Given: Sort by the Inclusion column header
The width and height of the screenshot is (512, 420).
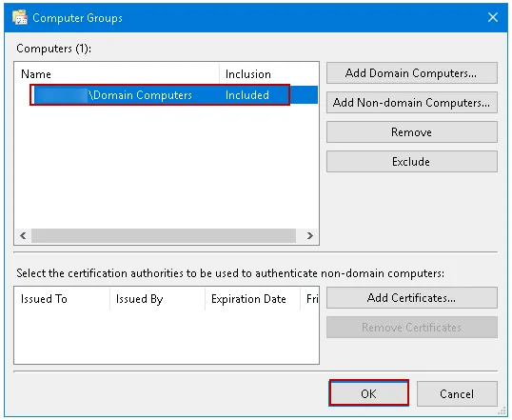Looking at the screenshot, I should [x=268, y=74].
